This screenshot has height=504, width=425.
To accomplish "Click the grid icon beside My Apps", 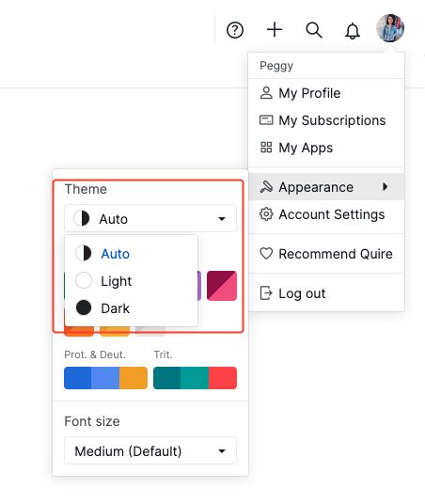I will pyautogui.click(x=266, y=148).
